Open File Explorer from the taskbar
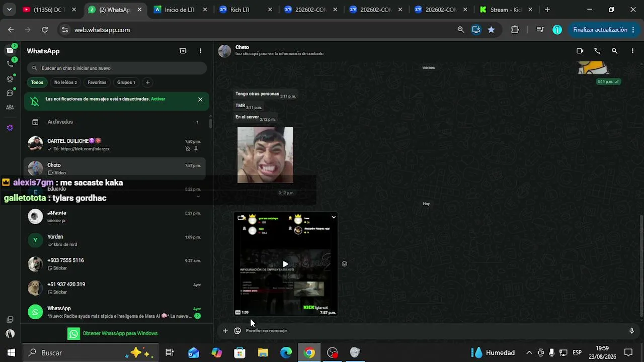This screenshot has width=644, height=362. click(x=263, y=352)
